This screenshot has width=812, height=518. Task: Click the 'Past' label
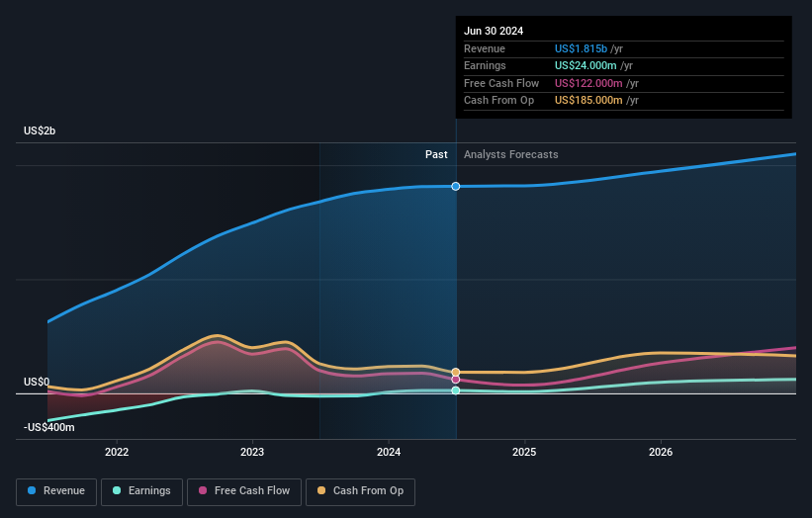(436, 154)
